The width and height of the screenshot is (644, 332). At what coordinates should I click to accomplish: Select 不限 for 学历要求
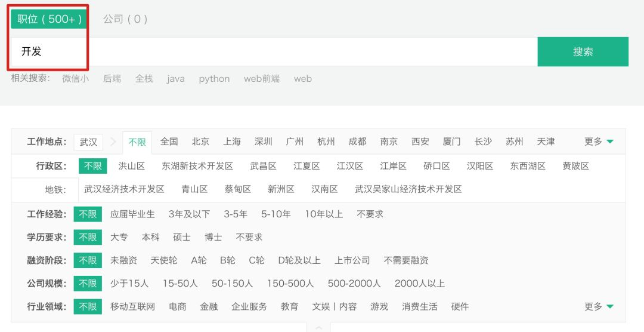88,237
